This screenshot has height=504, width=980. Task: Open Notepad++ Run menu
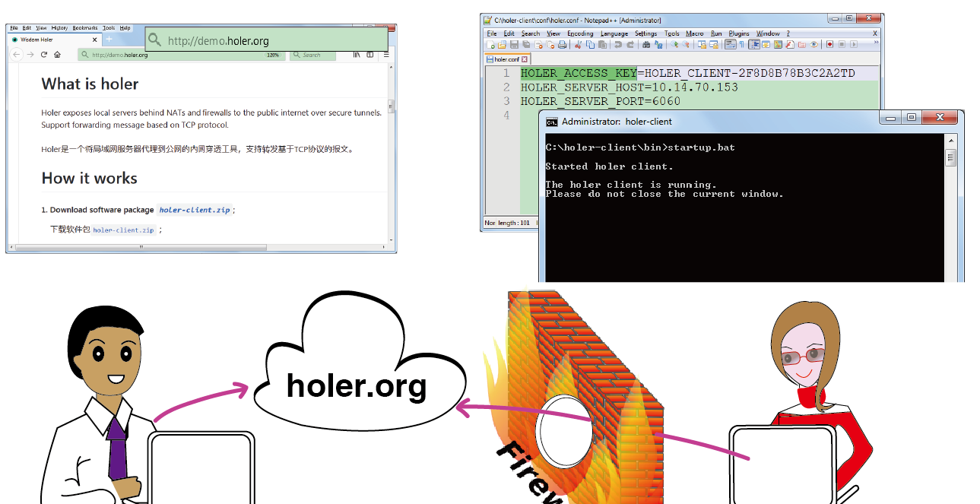pos(716,33)
